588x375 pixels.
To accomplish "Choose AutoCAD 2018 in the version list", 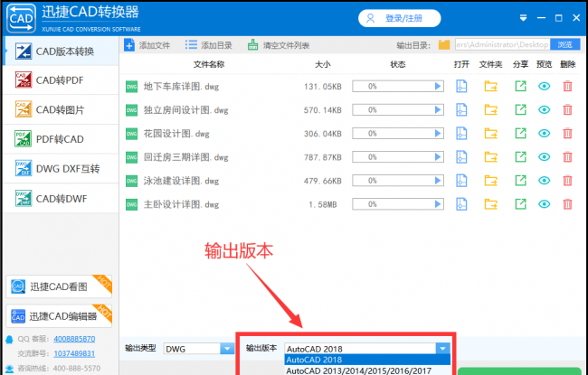I will click(x=367, y=360).
